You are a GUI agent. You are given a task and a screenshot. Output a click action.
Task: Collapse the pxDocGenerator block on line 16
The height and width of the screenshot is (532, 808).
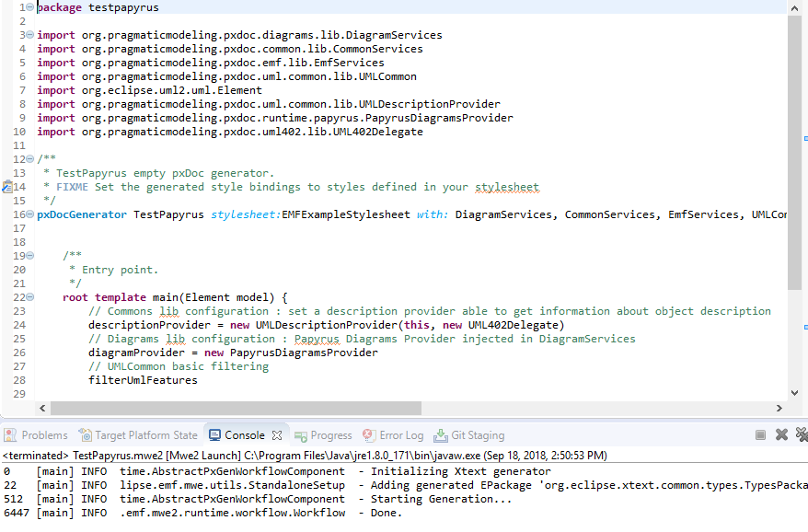(x=30, y=214)
